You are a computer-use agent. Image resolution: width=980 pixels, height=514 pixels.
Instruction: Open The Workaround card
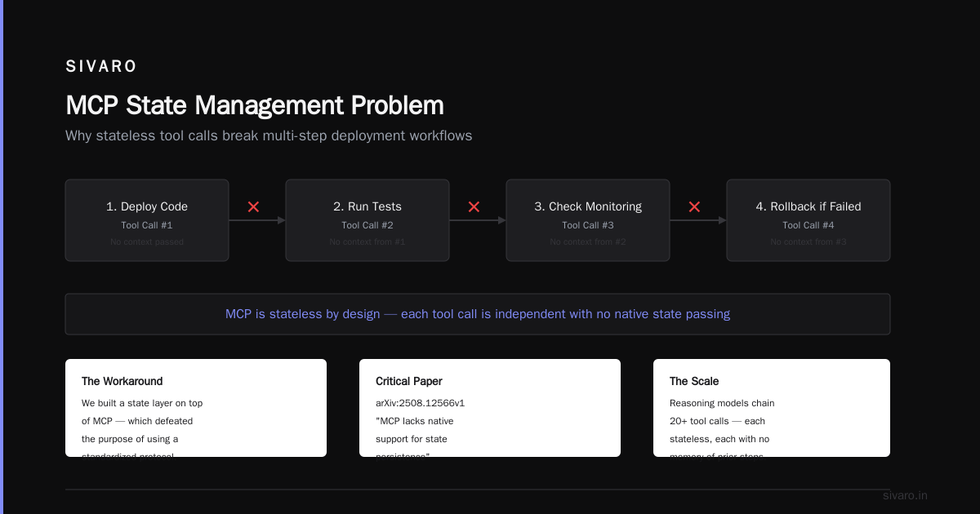pyautogui.click(x=196, y=408)
